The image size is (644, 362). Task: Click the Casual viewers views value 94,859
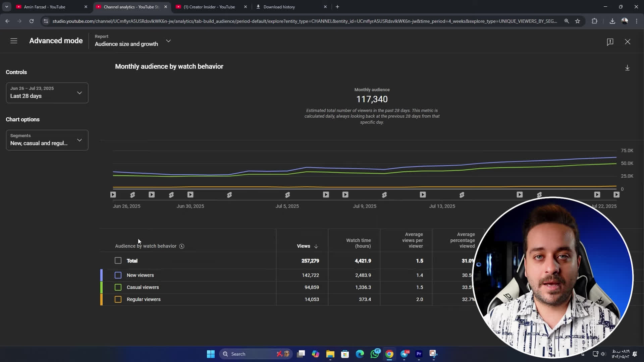click(x=312, y=287)
